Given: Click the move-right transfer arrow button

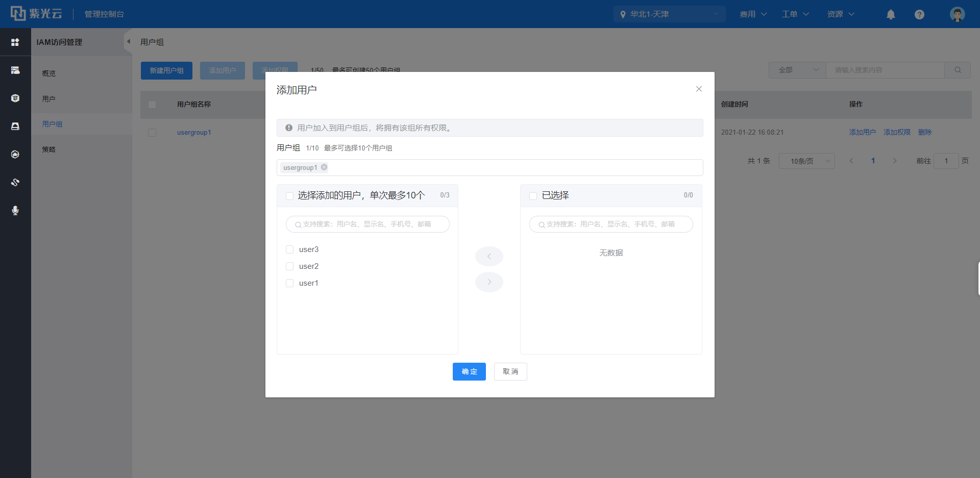Looking at the screenshot, I should (489, 282).
